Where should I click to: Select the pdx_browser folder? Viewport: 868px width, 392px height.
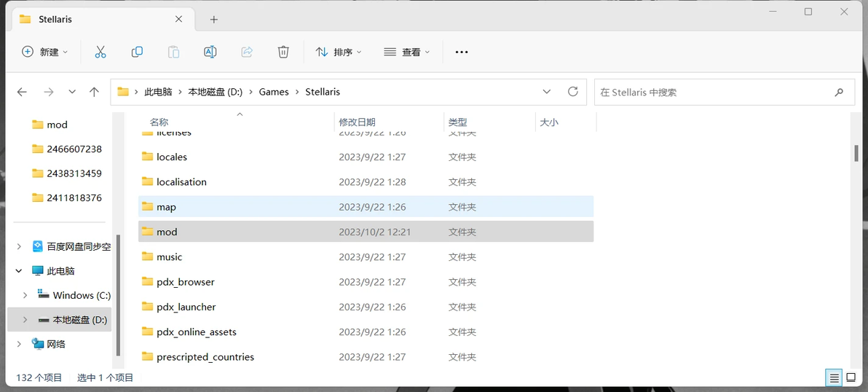[x=366, y=282]
